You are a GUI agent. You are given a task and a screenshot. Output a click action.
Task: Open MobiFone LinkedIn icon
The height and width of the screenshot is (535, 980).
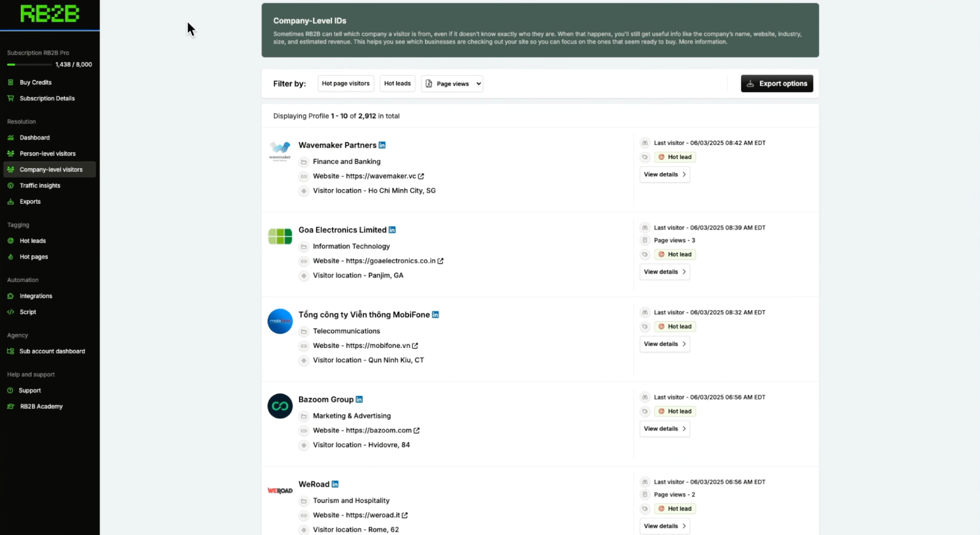[435, 314]
